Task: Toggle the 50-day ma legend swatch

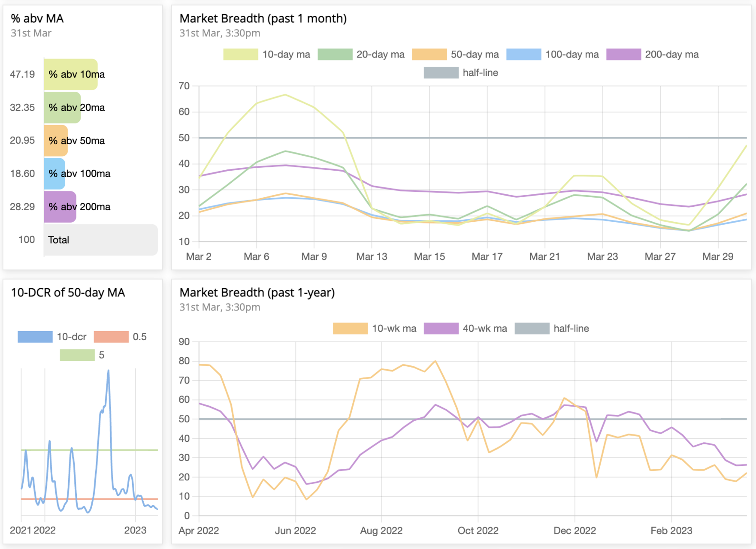Action: 429,54
